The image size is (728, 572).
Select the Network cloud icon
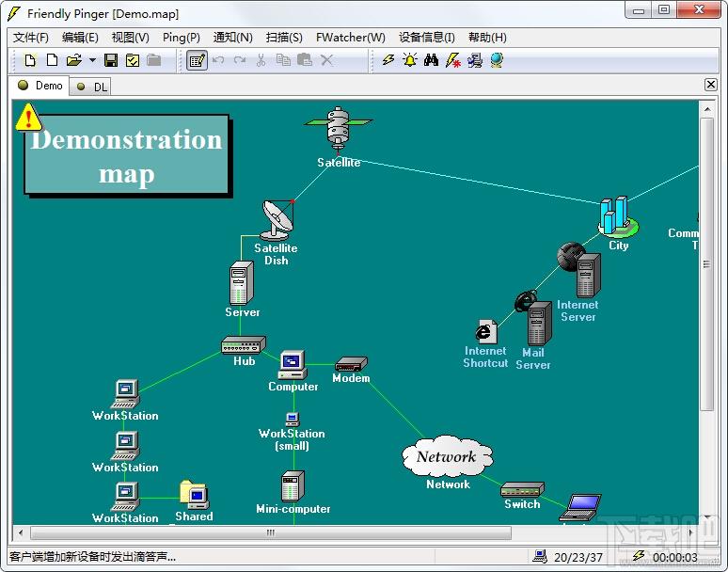coord(447,456)
